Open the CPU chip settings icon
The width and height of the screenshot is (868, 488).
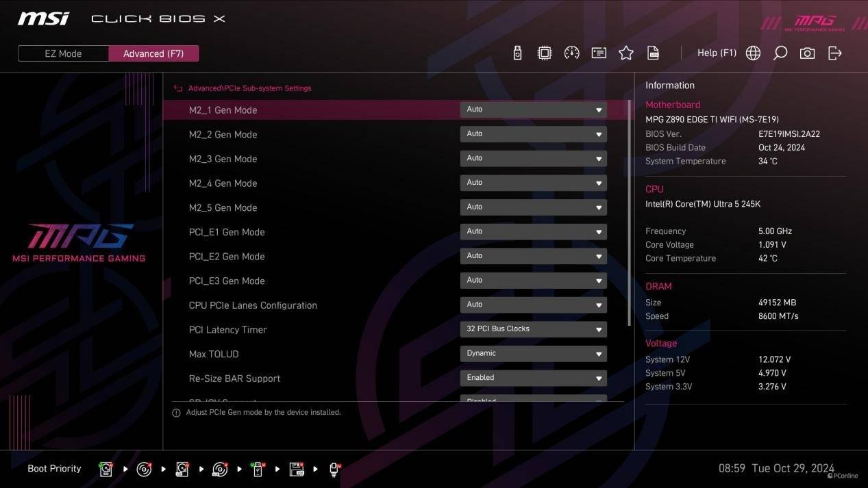(545, 53)
